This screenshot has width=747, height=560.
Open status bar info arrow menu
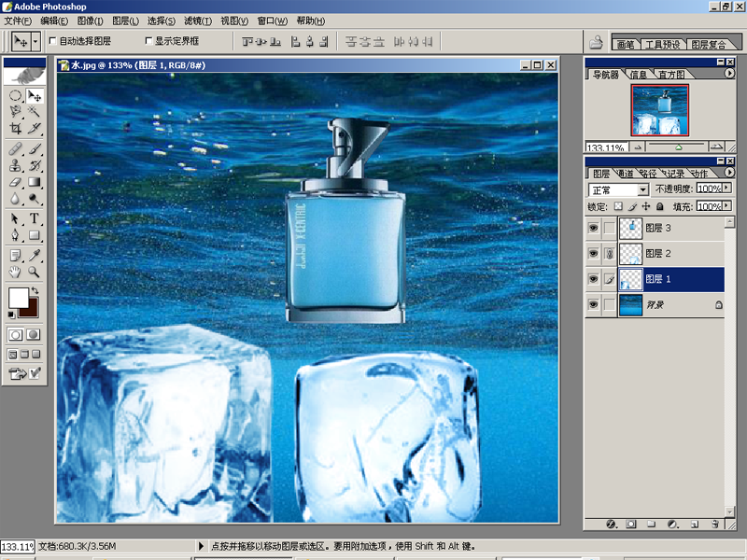coord(201,546)
